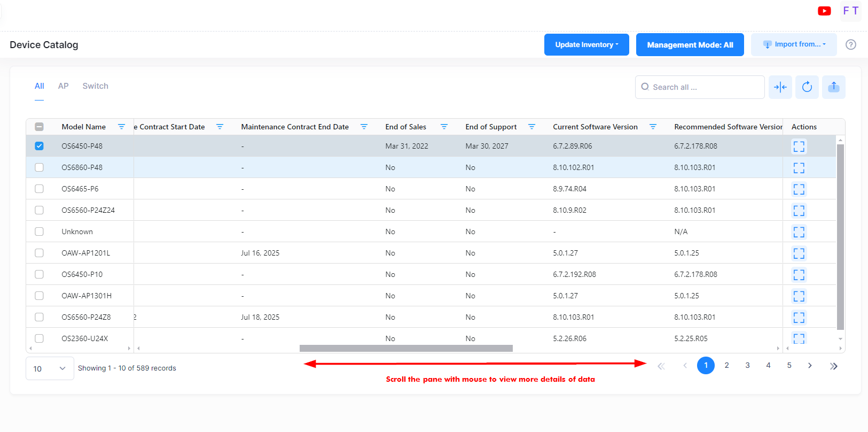Open the rows-per-page dropdown showing 10
868x432 pixels.
(x=50, y=368)
